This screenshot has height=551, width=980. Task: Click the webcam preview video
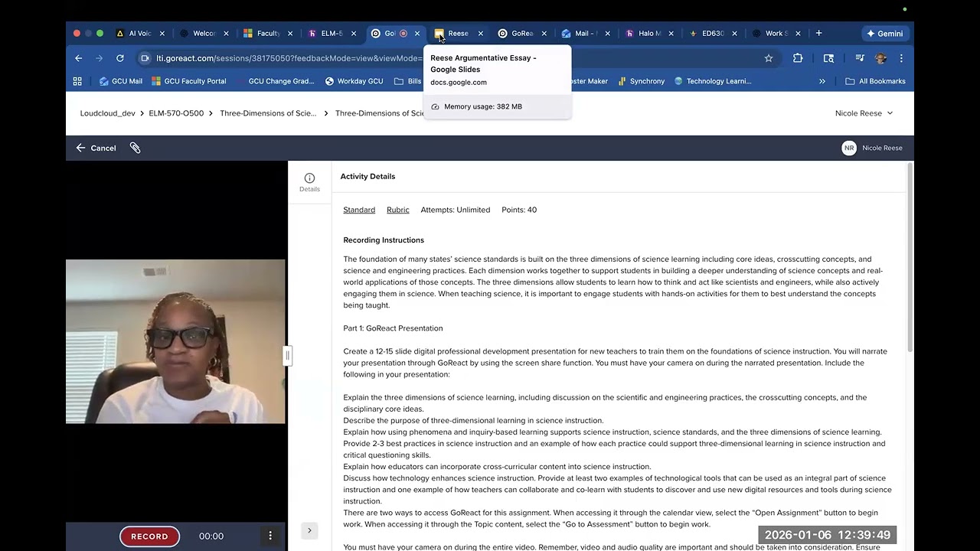[x=175, y=341]
